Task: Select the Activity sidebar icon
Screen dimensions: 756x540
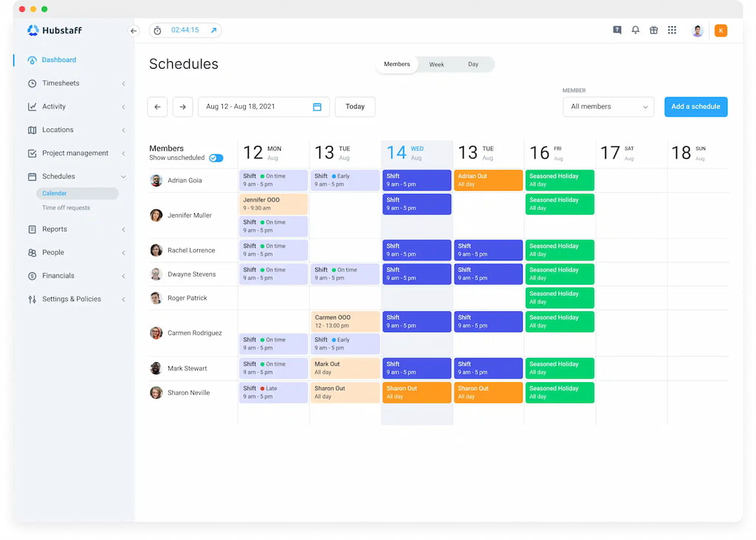Action: (32, 106)
